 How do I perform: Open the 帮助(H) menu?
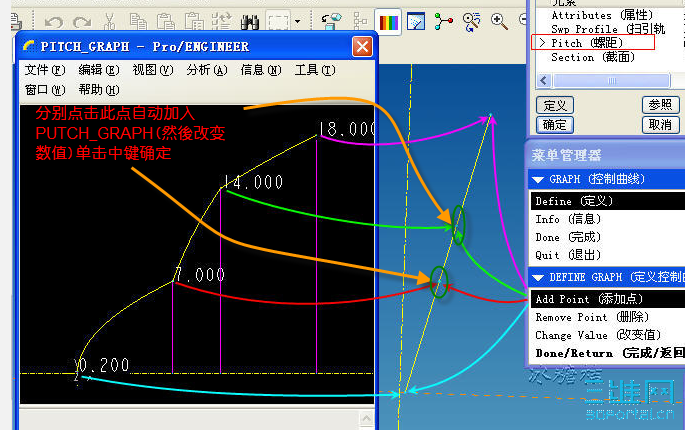(99, 90)
